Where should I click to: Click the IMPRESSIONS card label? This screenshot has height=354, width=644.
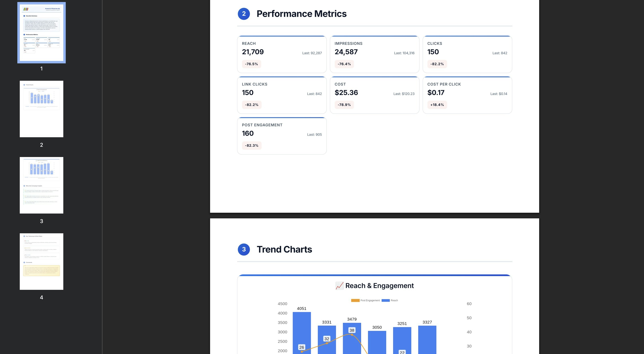click(348, 44)
